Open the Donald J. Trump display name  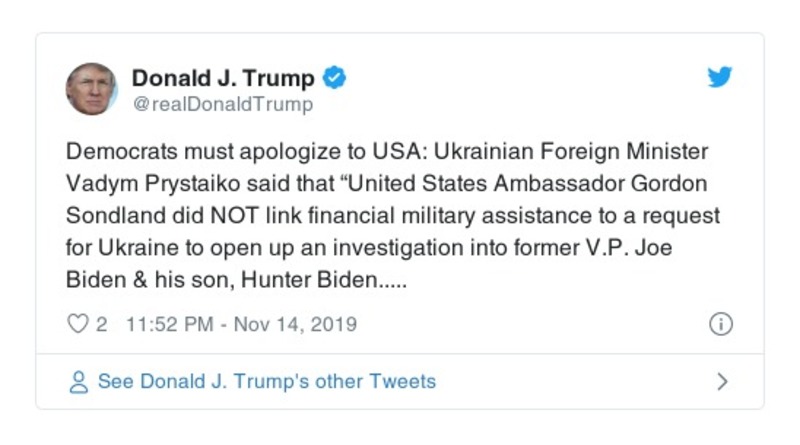click(x=223, y=78)
